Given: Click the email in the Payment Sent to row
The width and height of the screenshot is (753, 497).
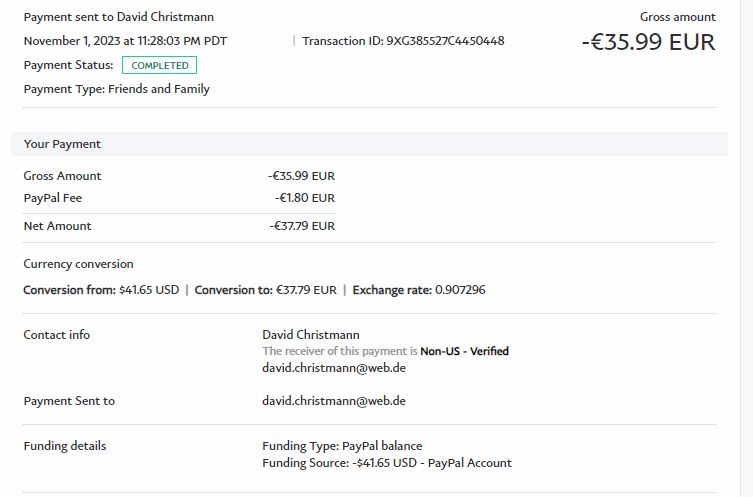Looking at the screenshot, I should click(333, 401).
